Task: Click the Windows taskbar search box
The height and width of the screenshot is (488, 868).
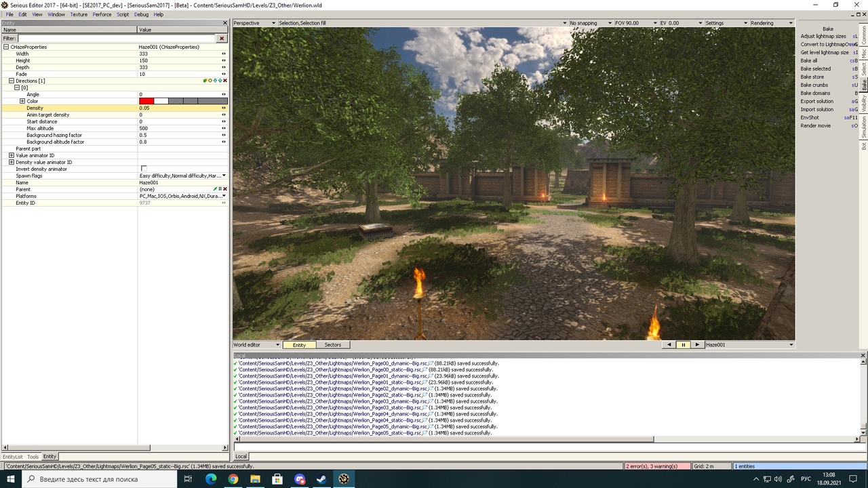Action: coord(100,479)
